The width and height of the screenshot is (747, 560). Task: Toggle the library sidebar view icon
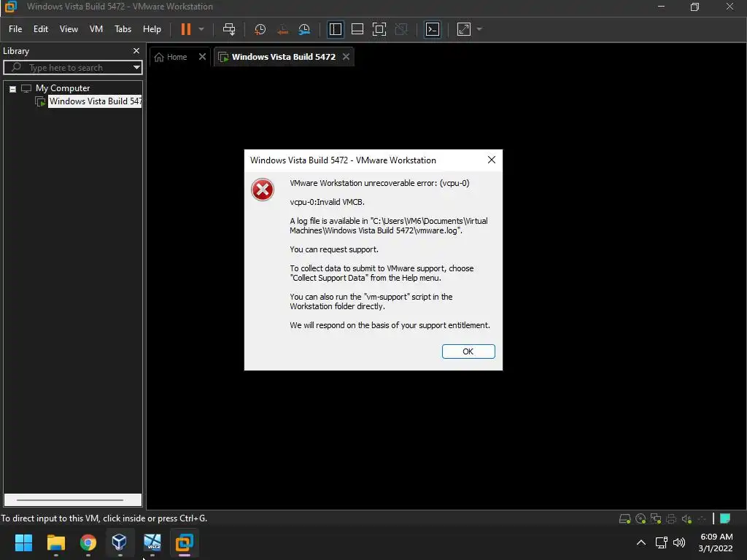[336, 29]
